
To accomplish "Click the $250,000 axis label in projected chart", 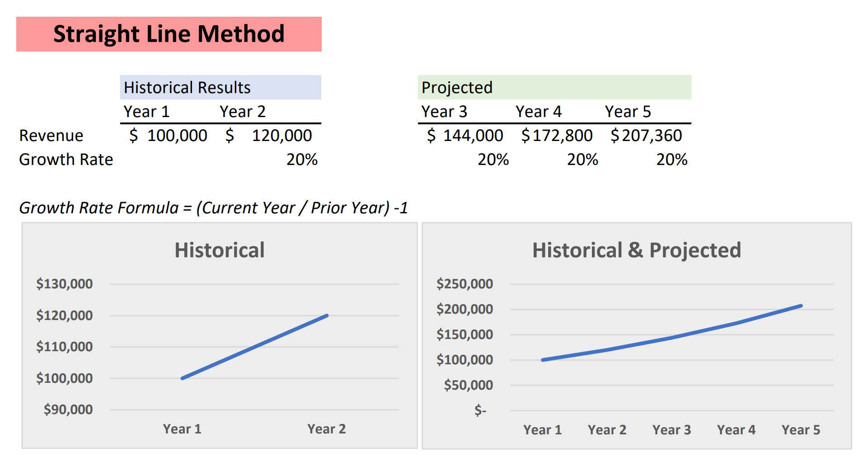I will pos(464,284).
